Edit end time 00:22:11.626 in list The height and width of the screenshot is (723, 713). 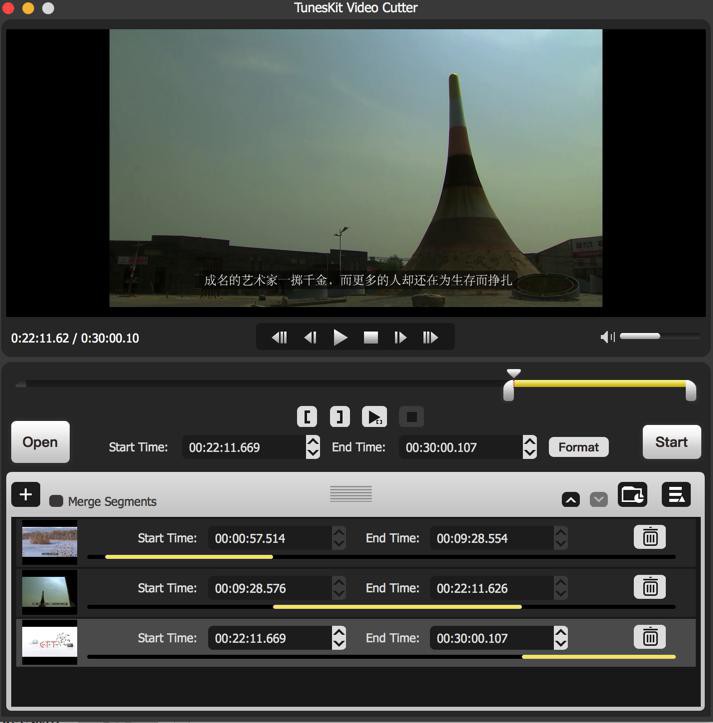coord(492,588)
